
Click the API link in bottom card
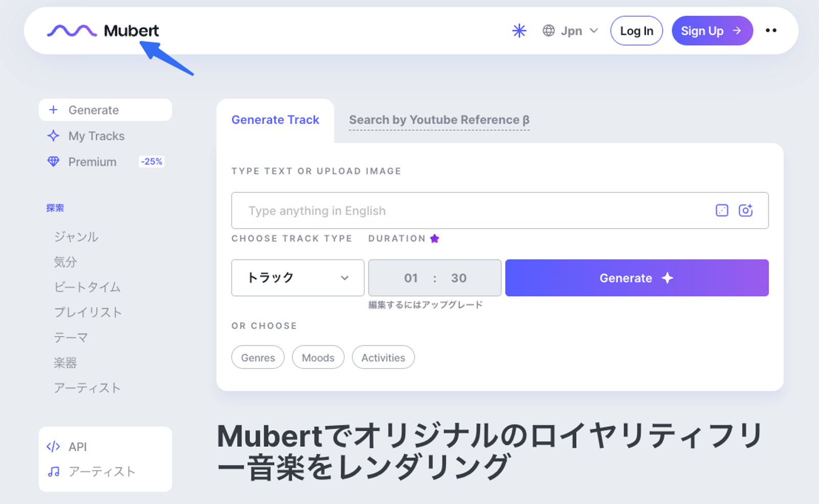click(78, 447)
